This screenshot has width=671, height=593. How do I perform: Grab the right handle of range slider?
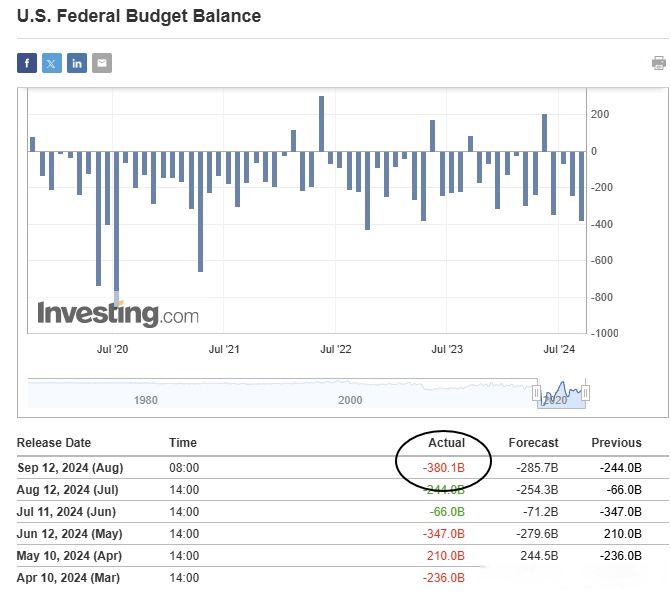(x=586, y=392)
